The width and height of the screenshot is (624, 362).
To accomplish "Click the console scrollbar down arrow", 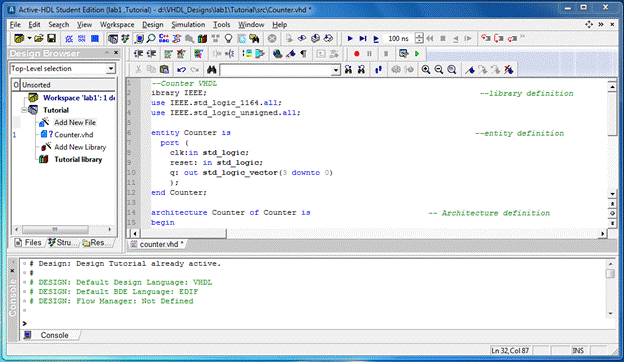I will tap(610, 313).
